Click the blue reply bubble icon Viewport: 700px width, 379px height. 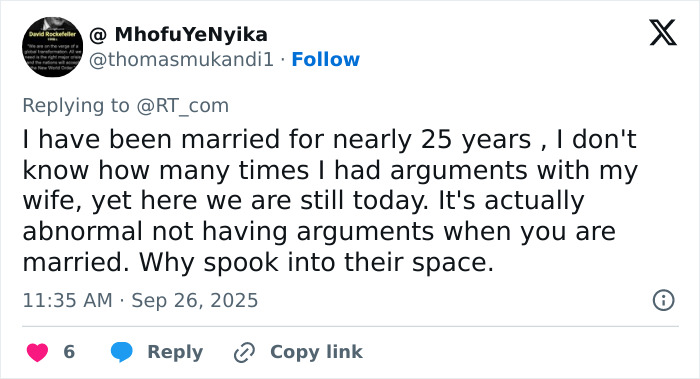pos(121,352)
